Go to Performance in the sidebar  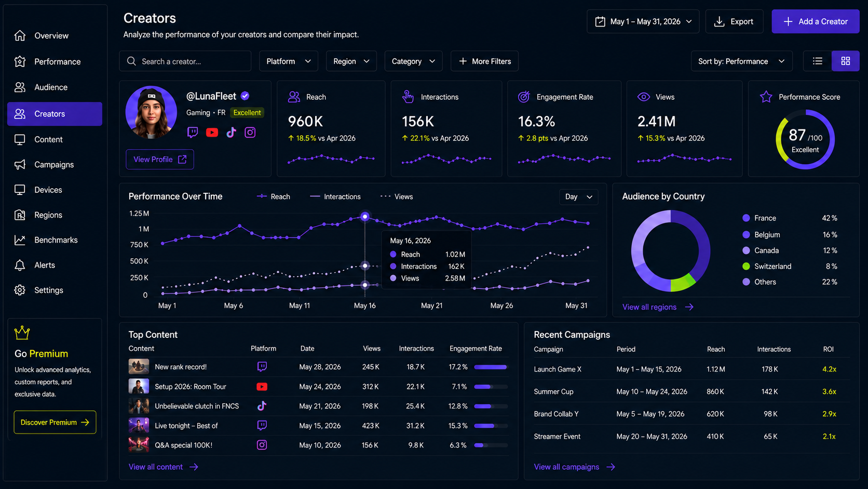(55, 62)
